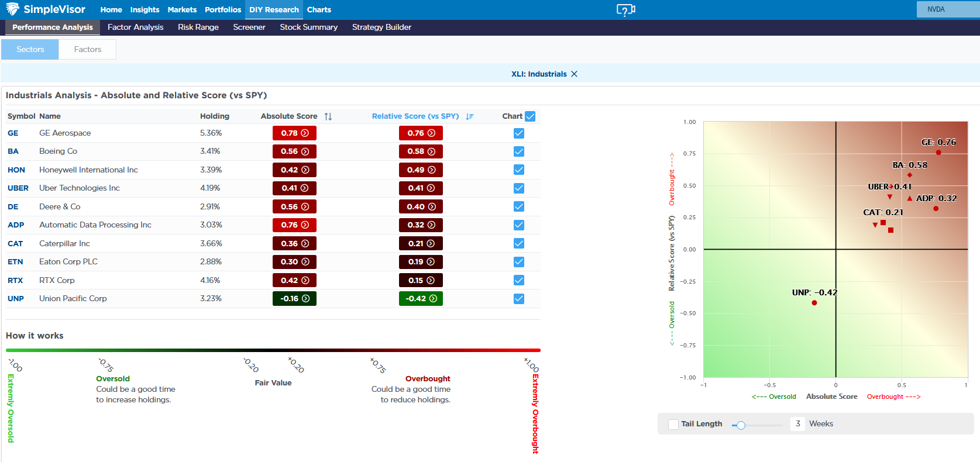Uncheck chart checkbox for Caterpillar Inc
980x462 pixels.
(x=519, y=243)
